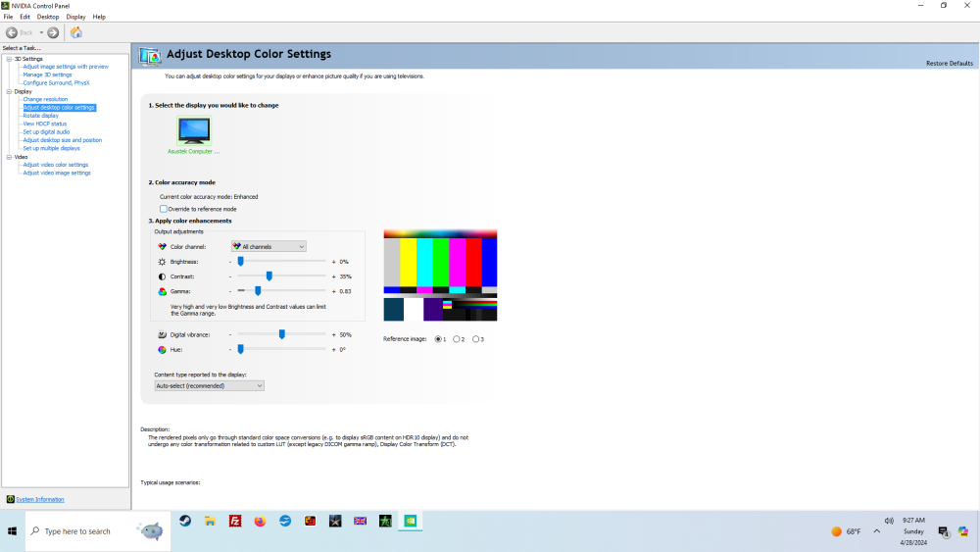Image resolution: width=980 pixels, height=552 pixels.
Task: Open Change resolution in the task tree
Action: point(45,99)
